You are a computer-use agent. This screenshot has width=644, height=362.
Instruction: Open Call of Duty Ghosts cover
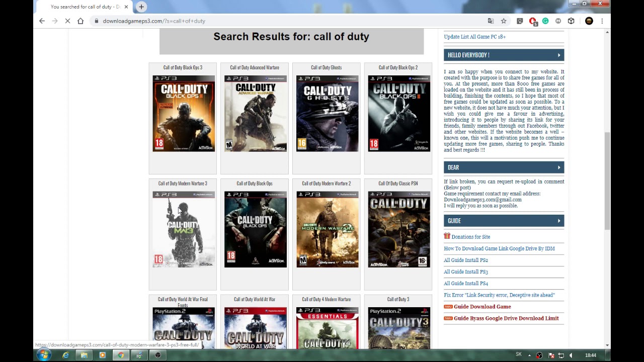point(328,114)
